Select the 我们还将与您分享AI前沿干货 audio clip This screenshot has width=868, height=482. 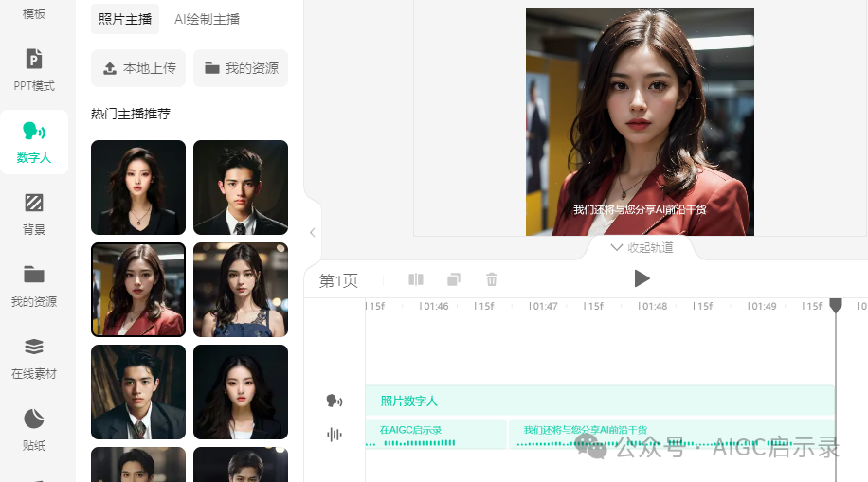(672, 435)
